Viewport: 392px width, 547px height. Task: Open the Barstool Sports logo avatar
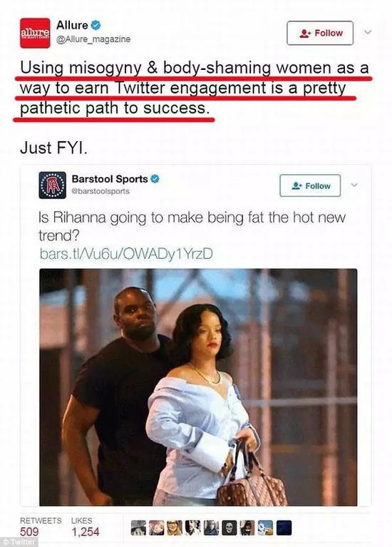(52, 185)
